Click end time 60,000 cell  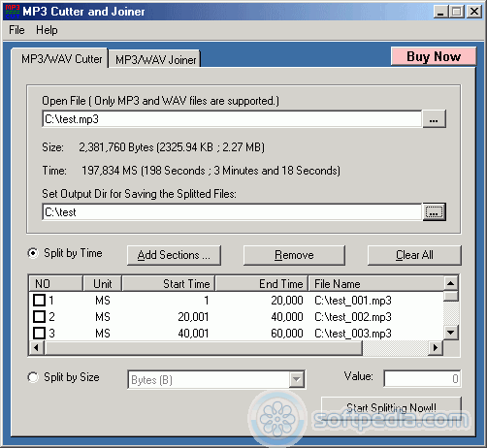[x=287, y=334]
